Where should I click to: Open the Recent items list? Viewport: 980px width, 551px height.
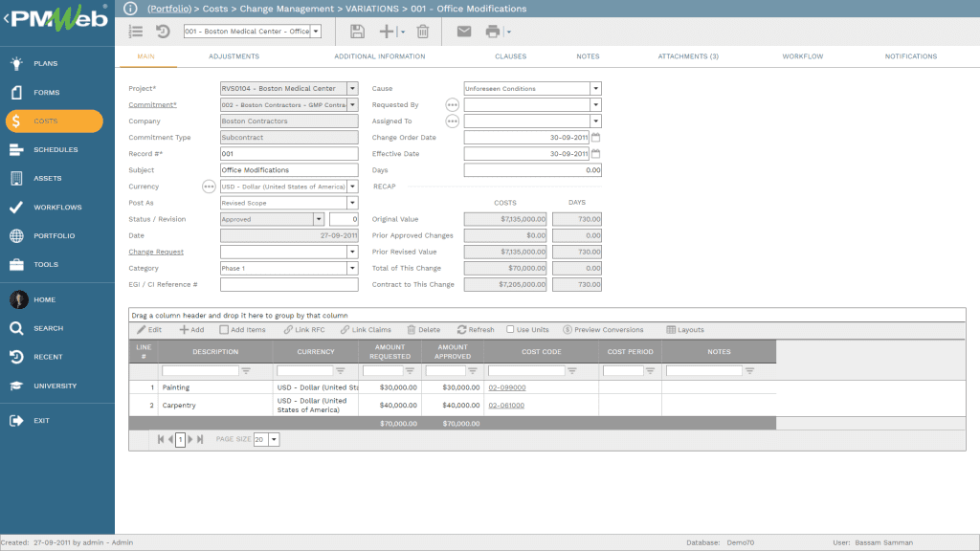click(x=17, y=358)
